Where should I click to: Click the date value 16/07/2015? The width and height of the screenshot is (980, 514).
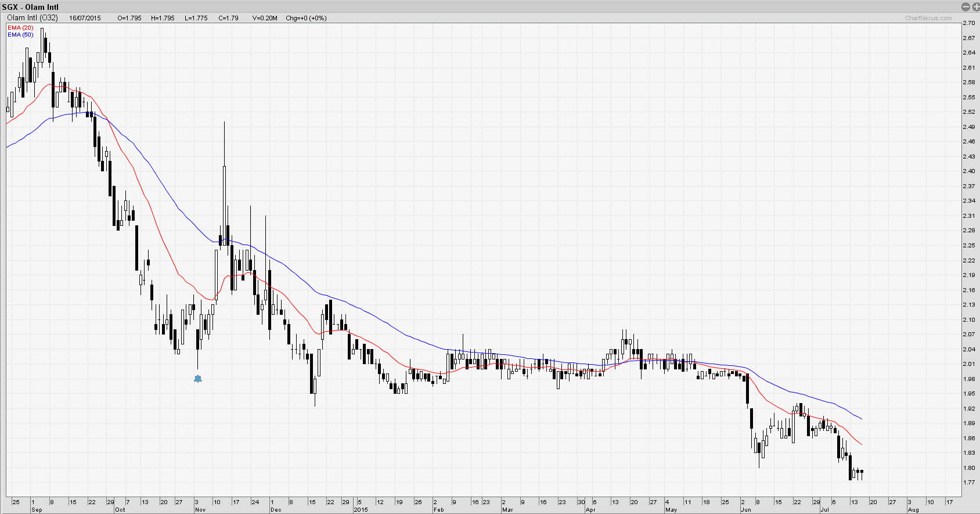tap(85, 18)
